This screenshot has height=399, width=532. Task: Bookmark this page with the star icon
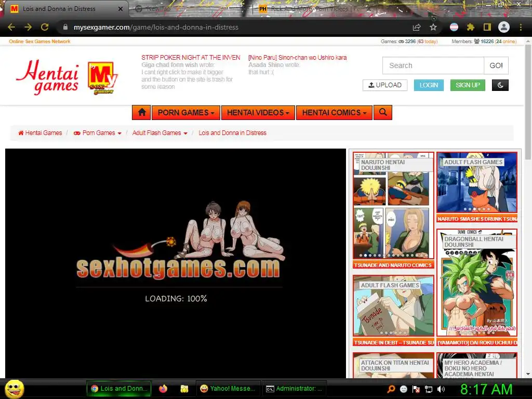coord(433,27)
